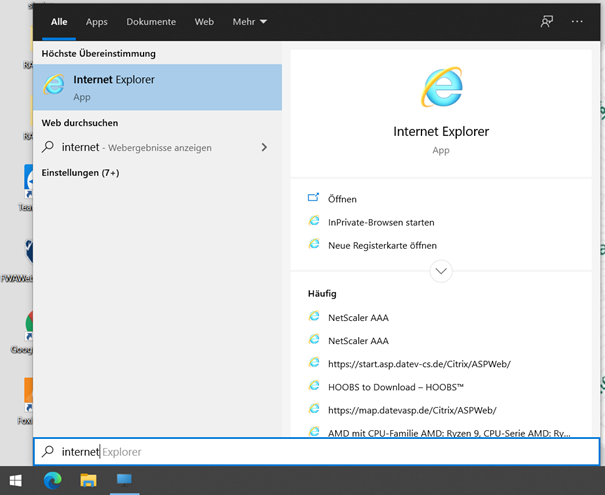Click the search magnifier icon in search box
The height and width of the screenshot is (495, 605).
coord(48,451)
